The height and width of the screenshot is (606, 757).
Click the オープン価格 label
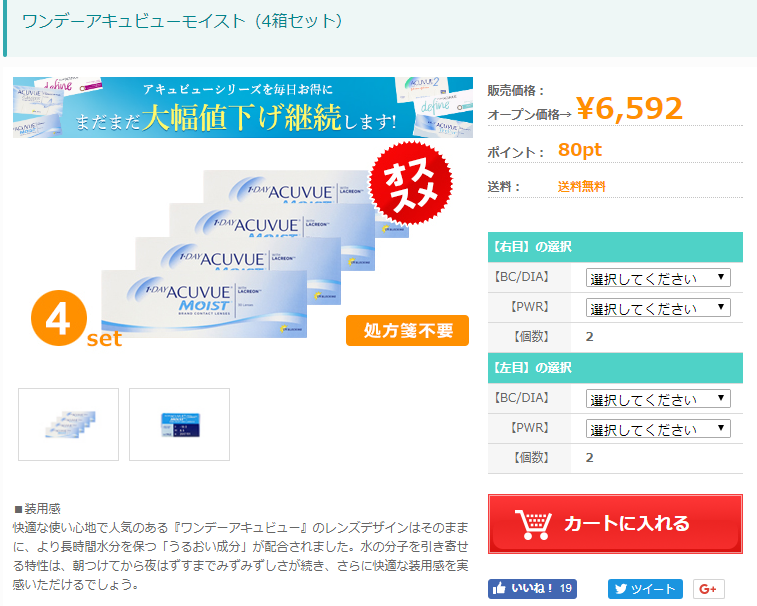point(529,114)
